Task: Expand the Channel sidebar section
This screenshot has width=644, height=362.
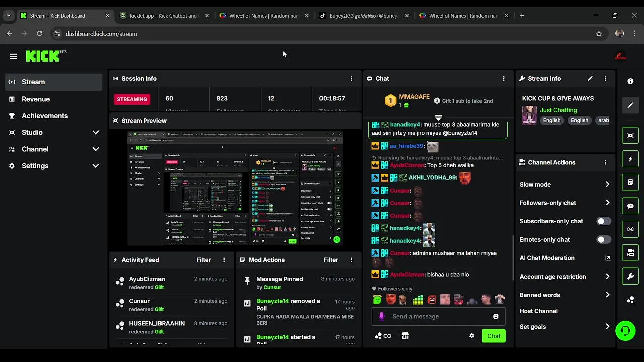Action: pyautogui.click(x=54, y=149)
